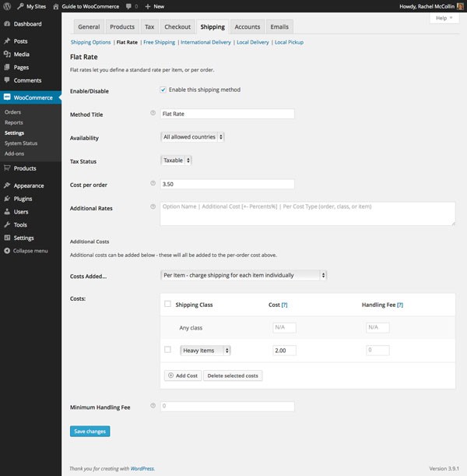Click the Appearance brush icon
This screenshot has width=467, height=476.
[7, 185]
